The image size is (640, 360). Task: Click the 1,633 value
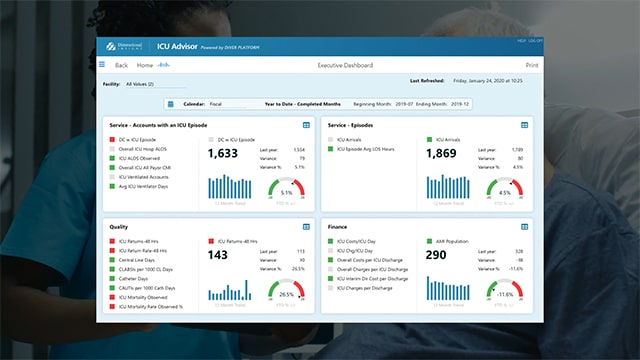(222, 153)
